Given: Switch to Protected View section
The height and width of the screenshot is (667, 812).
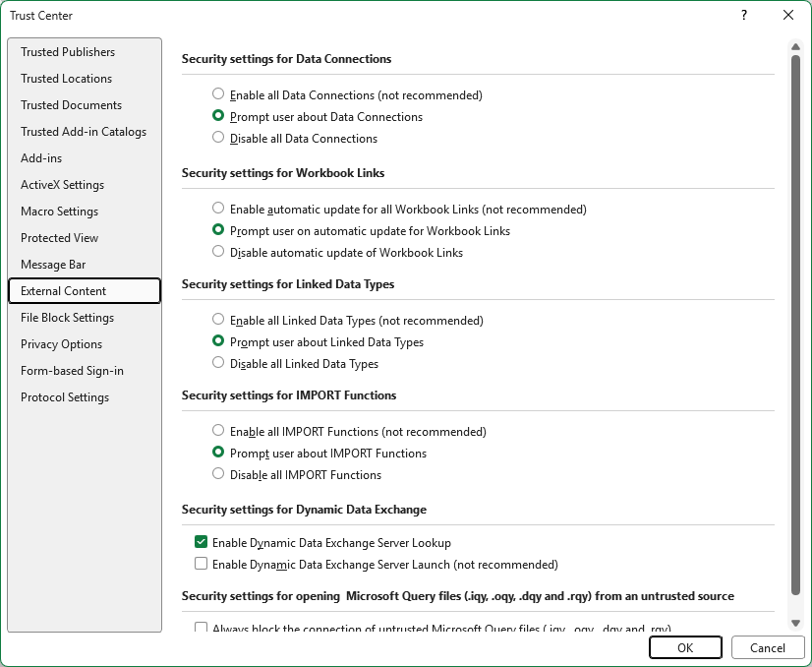Looking at the screenshot, I should coord(85,238).
